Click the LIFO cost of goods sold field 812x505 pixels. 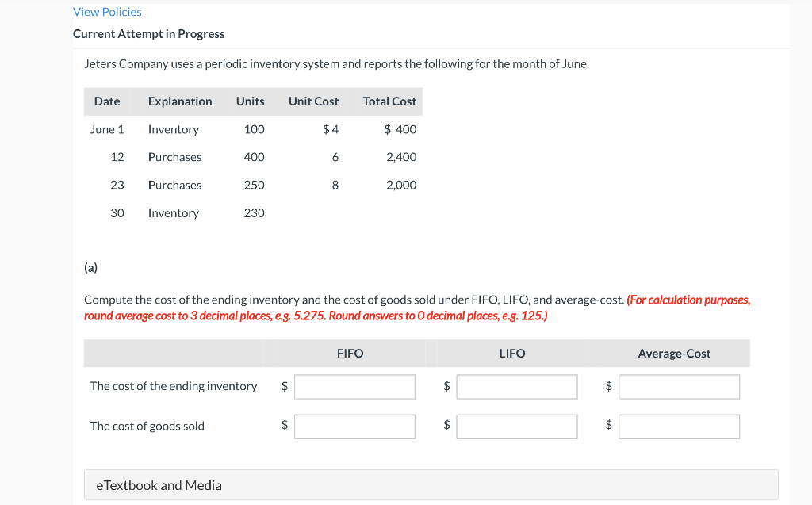[x=516, y=426]
